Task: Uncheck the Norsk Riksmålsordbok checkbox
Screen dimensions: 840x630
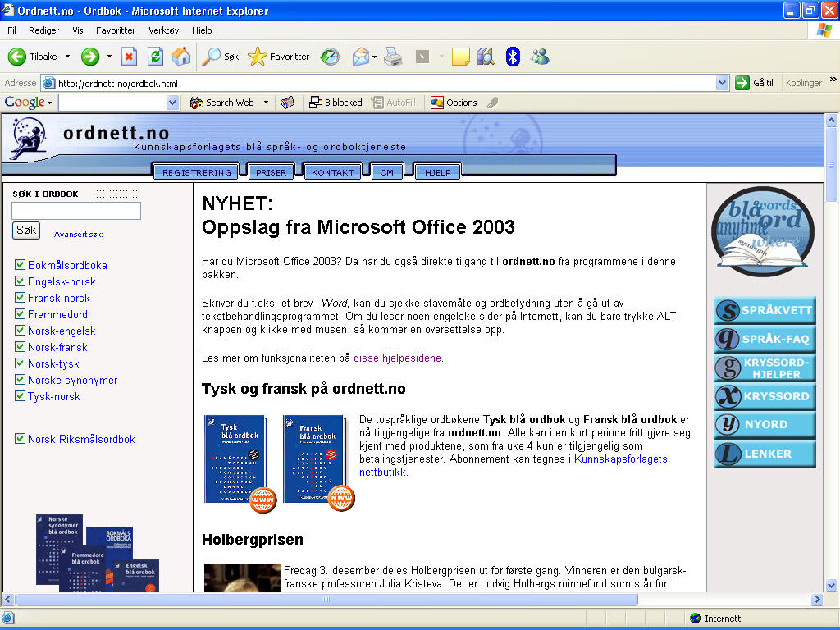Action: (x=20, y=439)
